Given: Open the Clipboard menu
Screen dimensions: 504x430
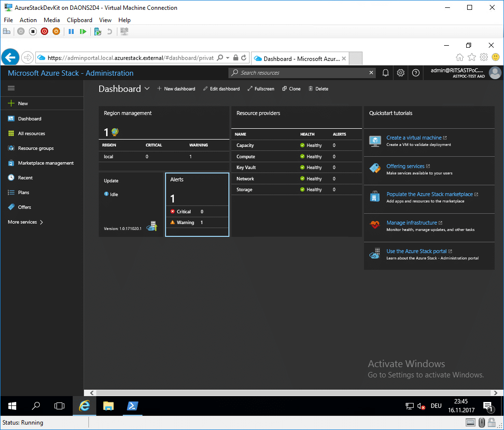Looking at the screenshot, I should tap(80, 20).
